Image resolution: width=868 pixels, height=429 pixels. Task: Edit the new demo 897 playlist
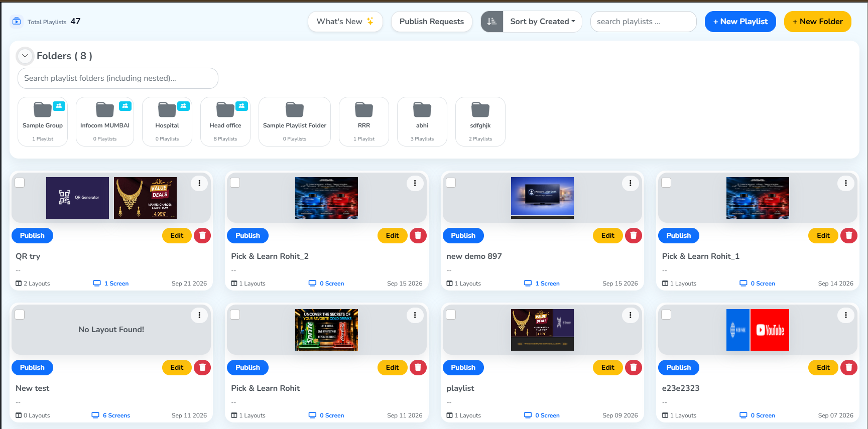click(607, 235)
